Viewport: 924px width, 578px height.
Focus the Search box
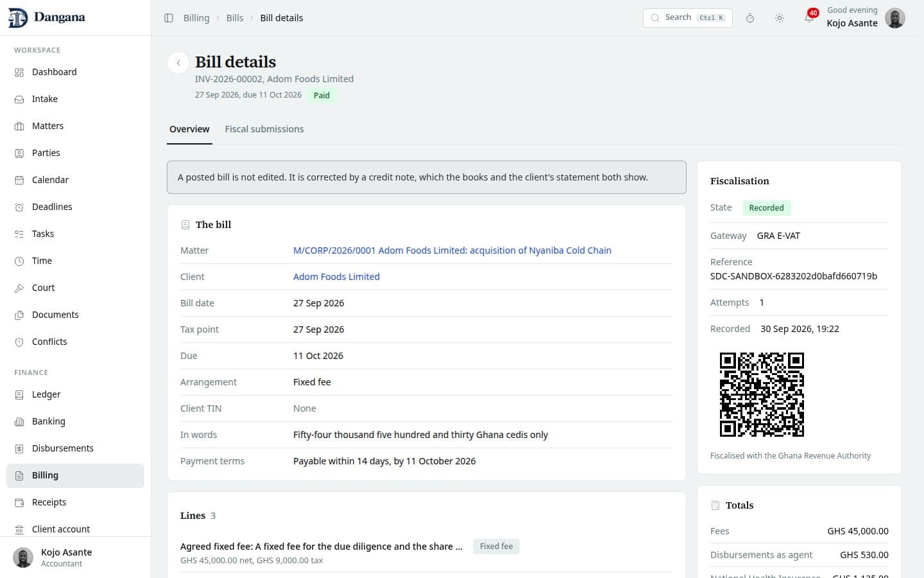click(x=688, y=18)
